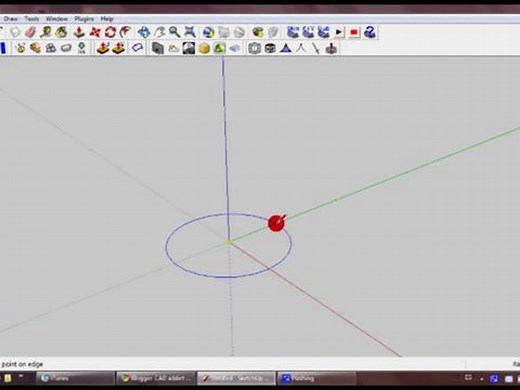520x390 pixels.
Task: Select the Paint Bucket tool
Action: point(61,32)
